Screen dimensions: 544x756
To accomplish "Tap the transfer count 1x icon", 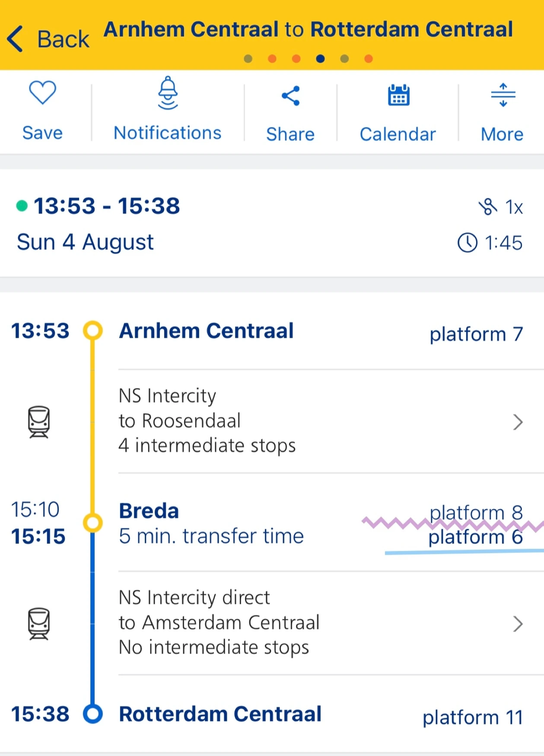I will tap(488, 207).
